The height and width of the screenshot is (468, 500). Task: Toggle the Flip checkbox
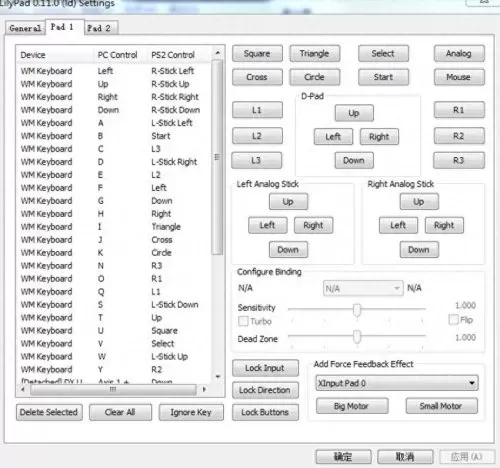454,319
